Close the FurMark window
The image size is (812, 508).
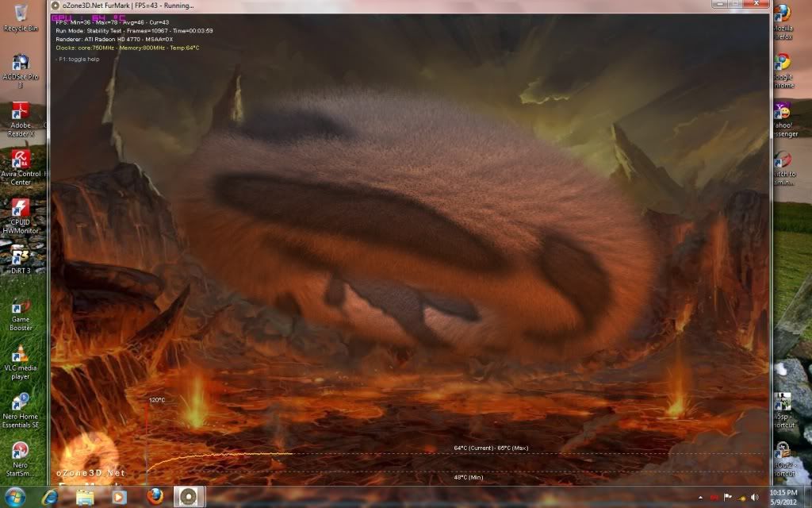click(x=756, y=3)
